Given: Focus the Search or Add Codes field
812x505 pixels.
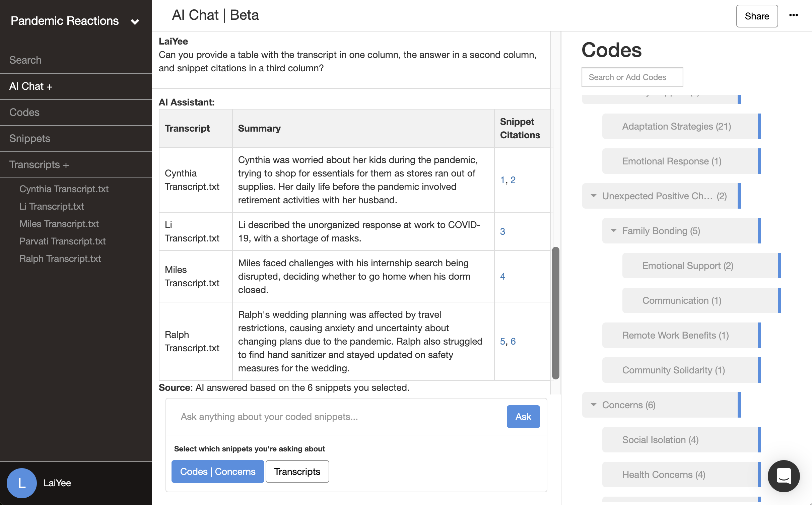Looking at the screenshot, I should pyautogui.click(x=632, y=77).
